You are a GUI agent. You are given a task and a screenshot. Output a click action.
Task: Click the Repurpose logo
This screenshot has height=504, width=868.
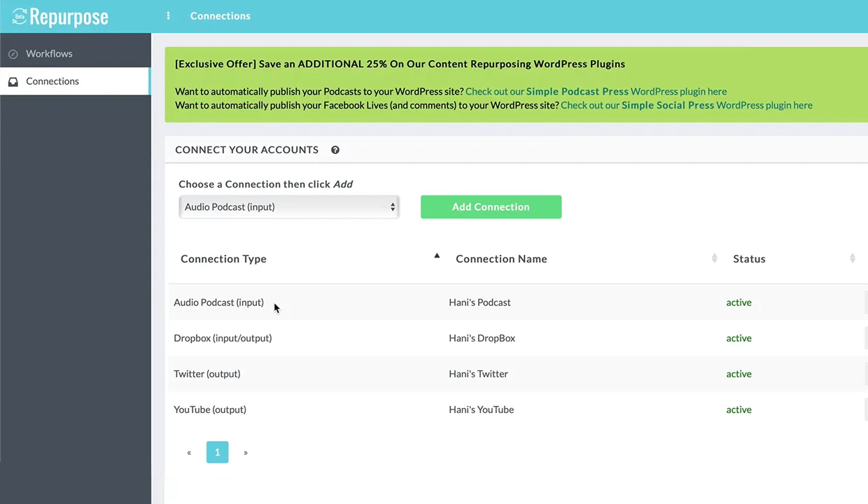click(x=60, y=16)
